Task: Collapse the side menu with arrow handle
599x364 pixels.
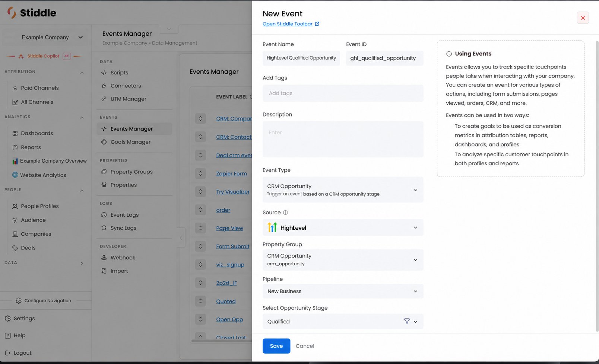Action: [x=181, y=237]
